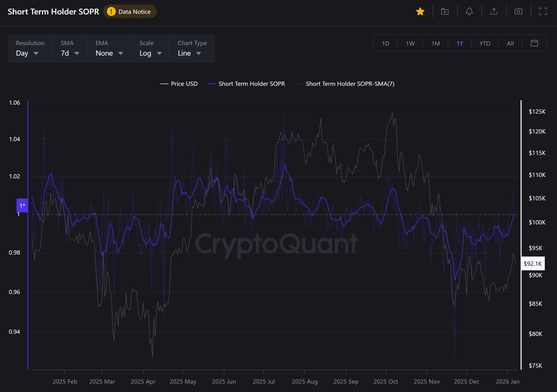This screenshot has height=392, width=557.
Task: Open the alert bell icon
Action: (x=469, y=11)
